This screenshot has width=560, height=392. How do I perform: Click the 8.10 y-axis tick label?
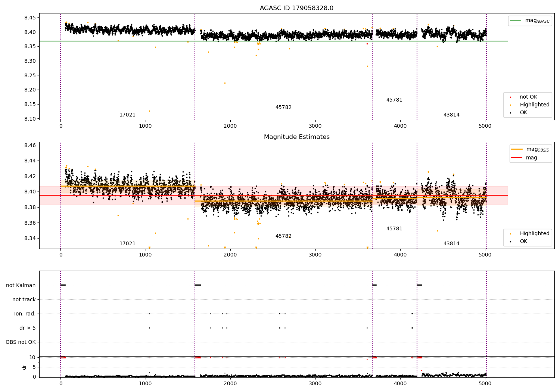(x=30, y=119)
